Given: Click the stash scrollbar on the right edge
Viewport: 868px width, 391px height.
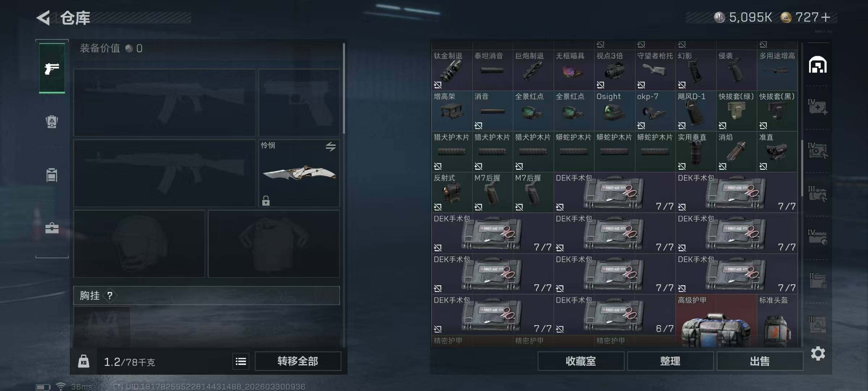Looking at the screenshot, I should coord(802,168).
